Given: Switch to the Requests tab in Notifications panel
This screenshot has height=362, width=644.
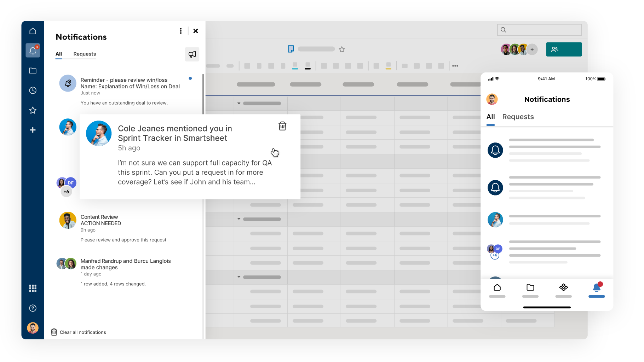Looking at the screenshot, I should click(85, 54).
